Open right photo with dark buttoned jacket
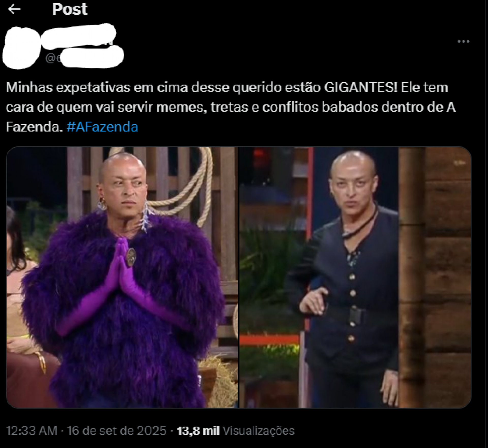This screenshot has height=448, width=488. (355, 277)
